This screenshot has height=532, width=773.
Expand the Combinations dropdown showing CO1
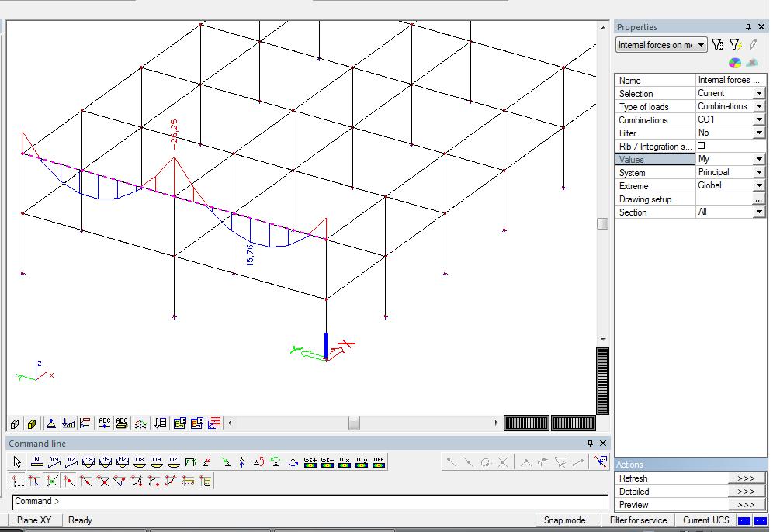758,119
